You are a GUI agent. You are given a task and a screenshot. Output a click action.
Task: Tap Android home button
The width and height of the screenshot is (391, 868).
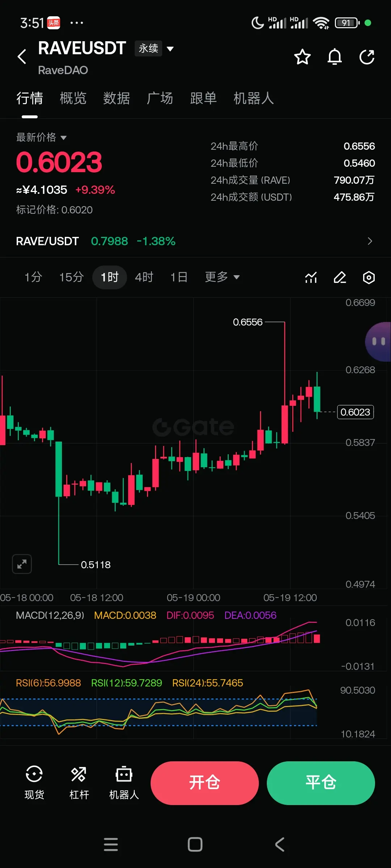[195, 844]
